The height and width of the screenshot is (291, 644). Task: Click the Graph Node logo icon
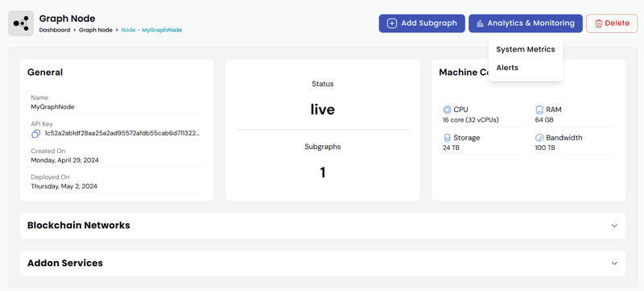point(21,23)
